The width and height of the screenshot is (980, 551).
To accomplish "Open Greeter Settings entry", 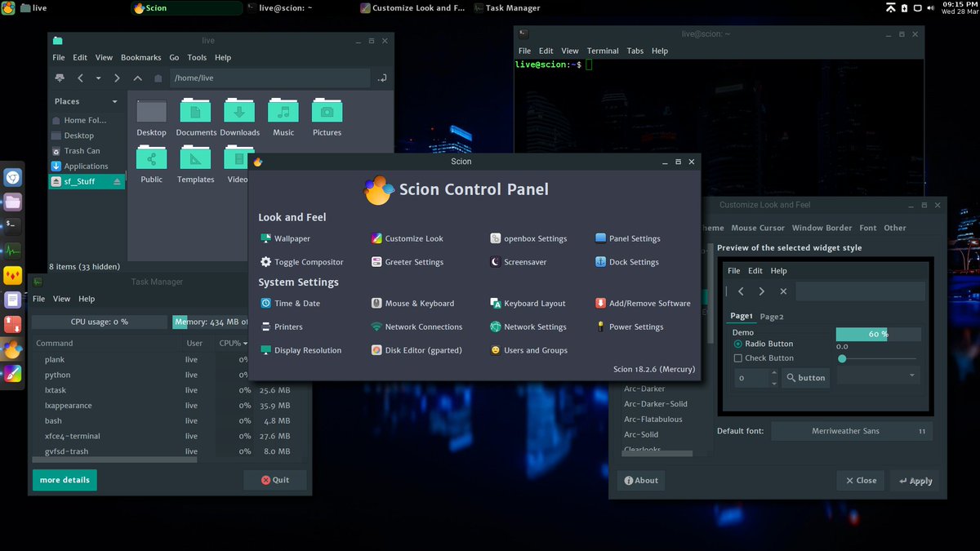I will pyautogui.click(x=407, y=262).
